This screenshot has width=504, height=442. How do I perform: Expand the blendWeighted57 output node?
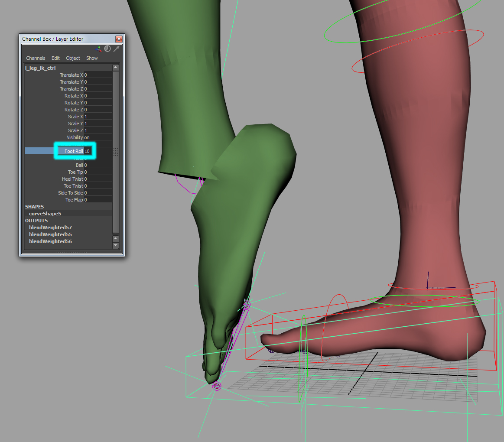pos(50,227)
